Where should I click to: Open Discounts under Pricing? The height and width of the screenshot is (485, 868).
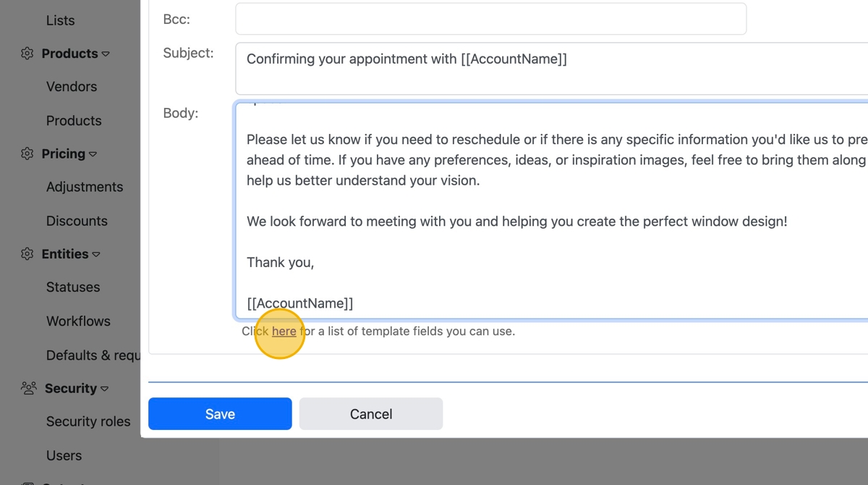[x=77, y=221]
